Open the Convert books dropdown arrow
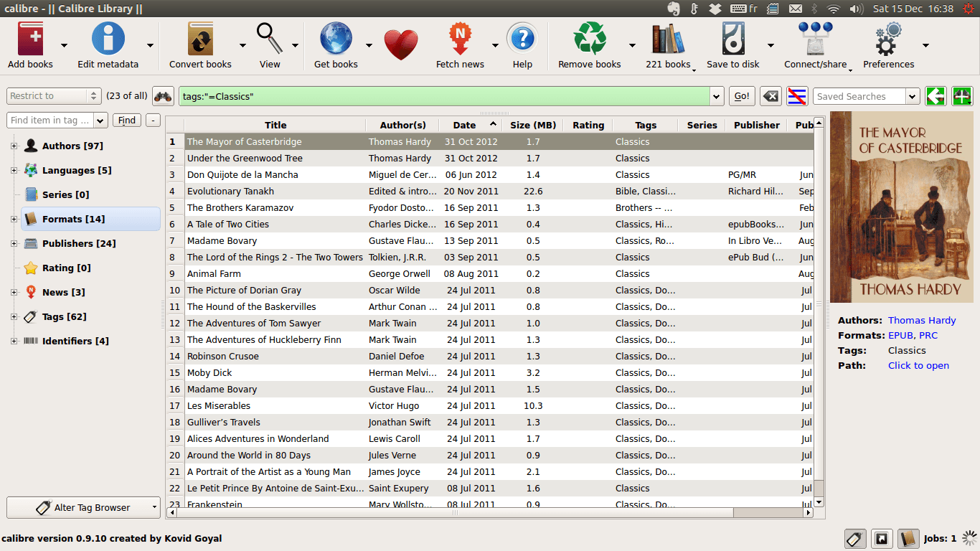 [242, 45]
